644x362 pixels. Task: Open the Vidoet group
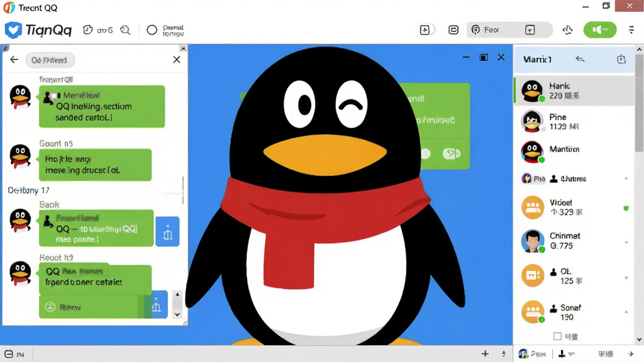(x=574, y=207)
